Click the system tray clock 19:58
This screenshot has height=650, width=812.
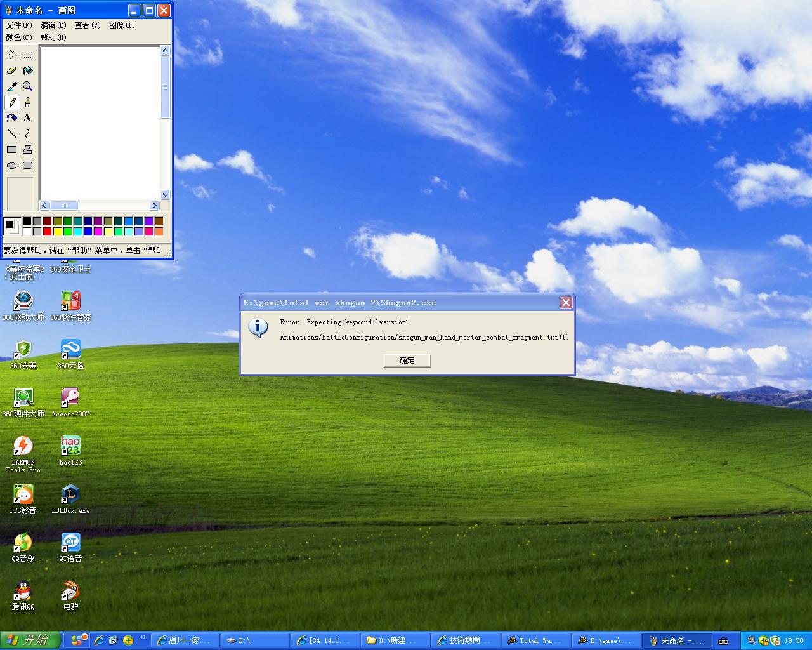point(794,640)
